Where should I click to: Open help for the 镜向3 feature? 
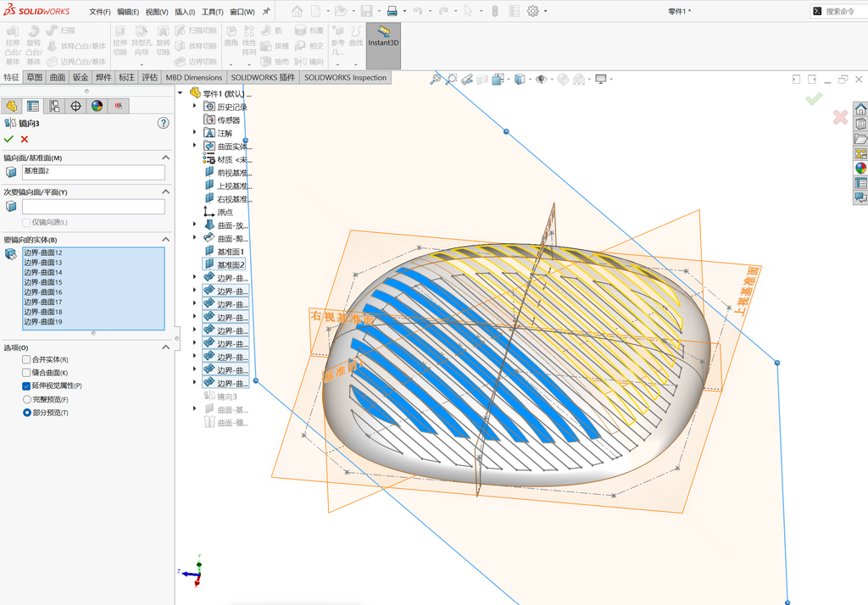click(x=163, y=123)
